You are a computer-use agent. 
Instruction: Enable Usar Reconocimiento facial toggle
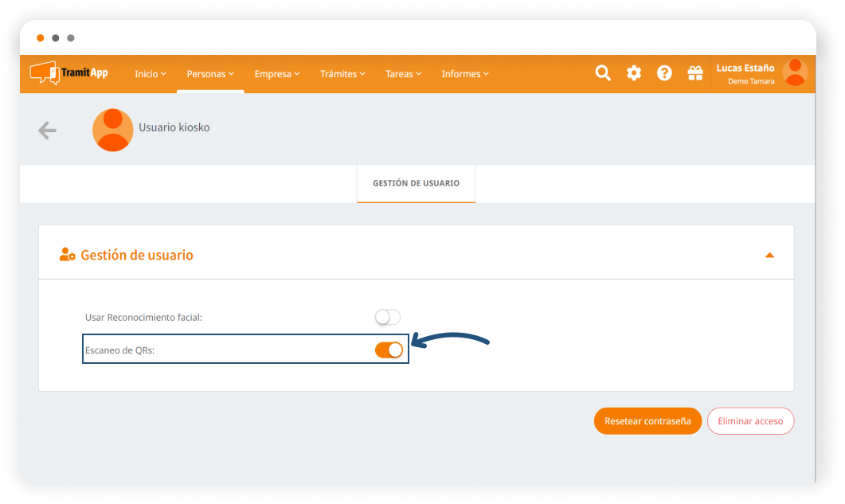tap(388, 317)
